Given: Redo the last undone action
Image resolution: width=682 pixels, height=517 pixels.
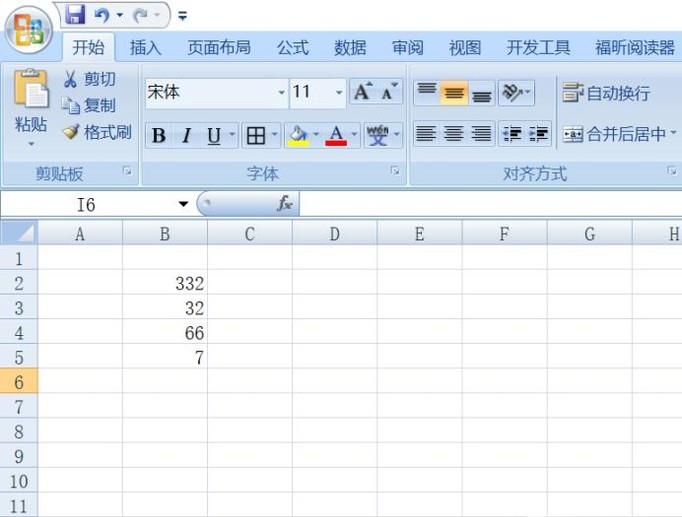Looking at the screenshot, I should click(x=141, y=16).
